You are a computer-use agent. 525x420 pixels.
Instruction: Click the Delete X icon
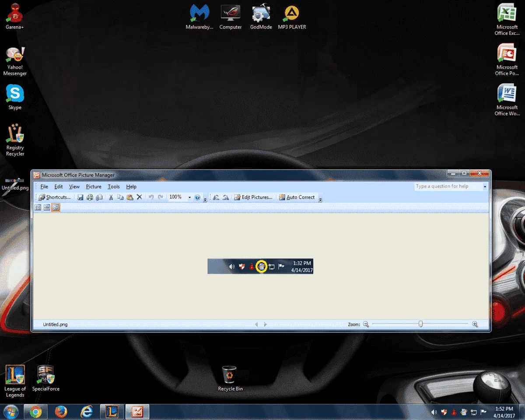coord(139,197)
